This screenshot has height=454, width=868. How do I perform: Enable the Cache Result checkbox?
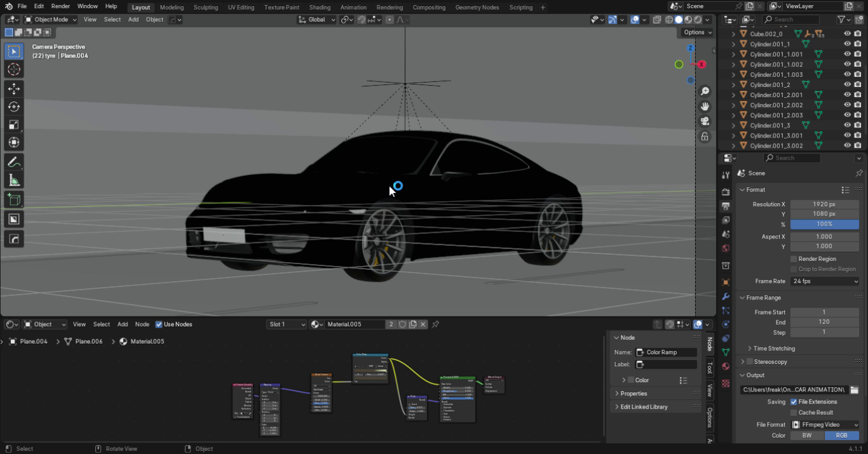pyautogui.click(x=794, y=412)
